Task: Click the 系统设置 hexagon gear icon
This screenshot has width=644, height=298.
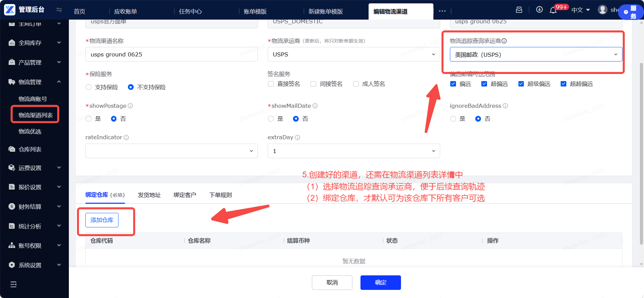Action: pos(12,265)
